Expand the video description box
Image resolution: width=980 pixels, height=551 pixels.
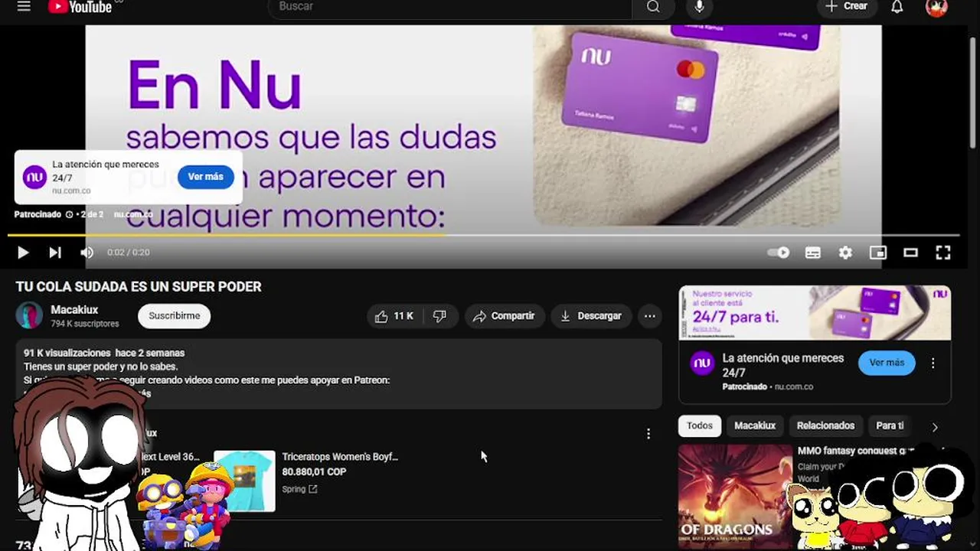pyautogui.click(x=338, y=373)
